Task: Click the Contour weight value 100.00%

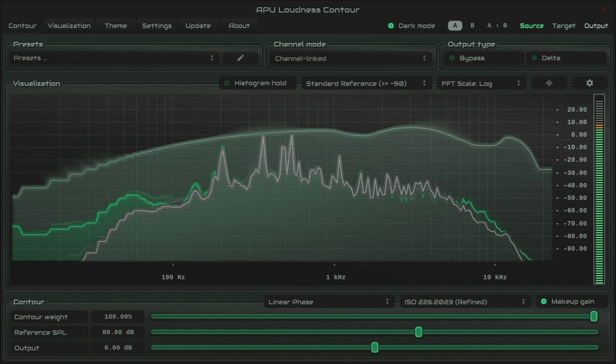Action: [x=118, y=316]
